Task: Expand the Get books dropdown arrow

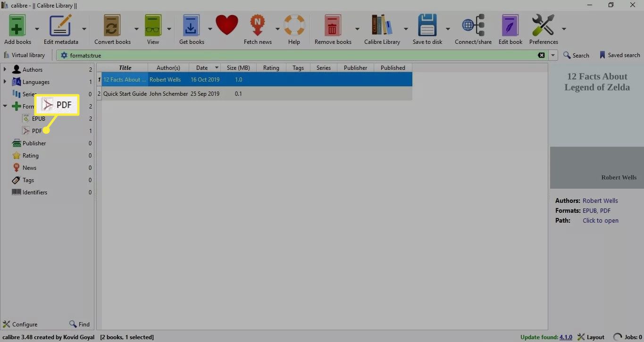Action: click(210, 29)
